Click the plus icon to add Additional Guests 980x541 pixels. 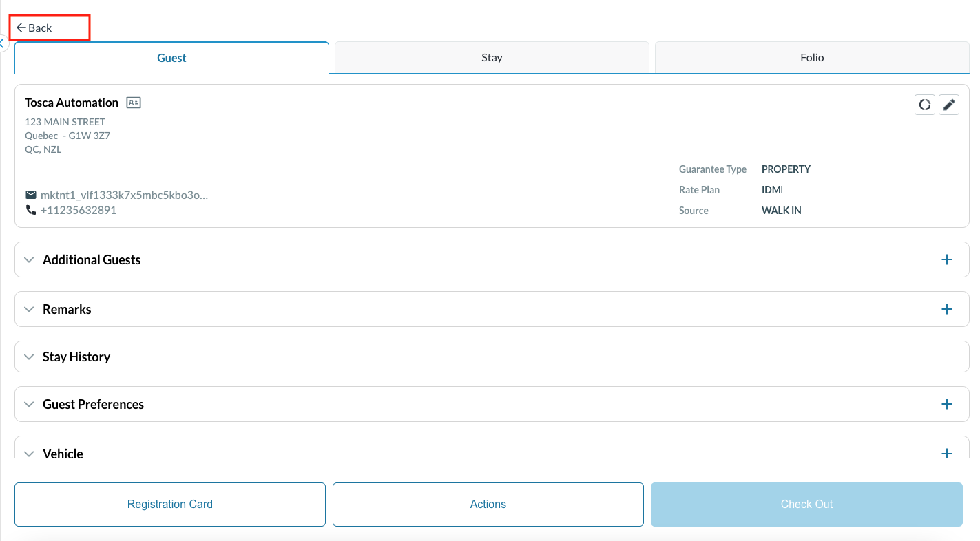point(947,259)
